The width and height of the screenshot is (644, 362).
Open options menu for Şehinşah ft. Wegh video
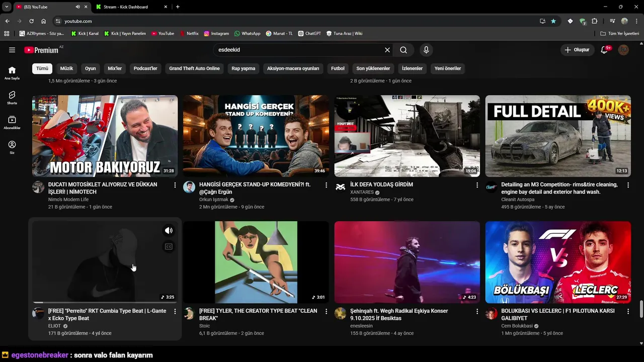point(477,311)
